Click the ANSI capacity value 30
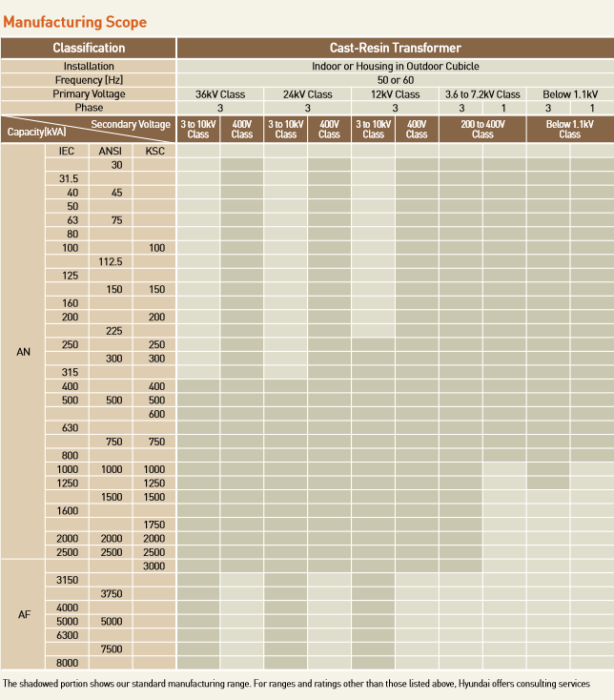614x700 pixels. coord(116,165)
